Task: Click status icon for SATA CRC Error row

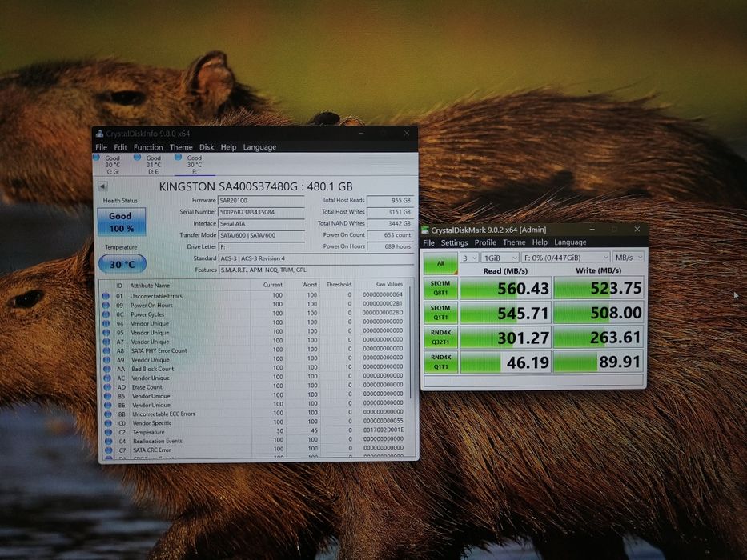Action: coord(109,450)
